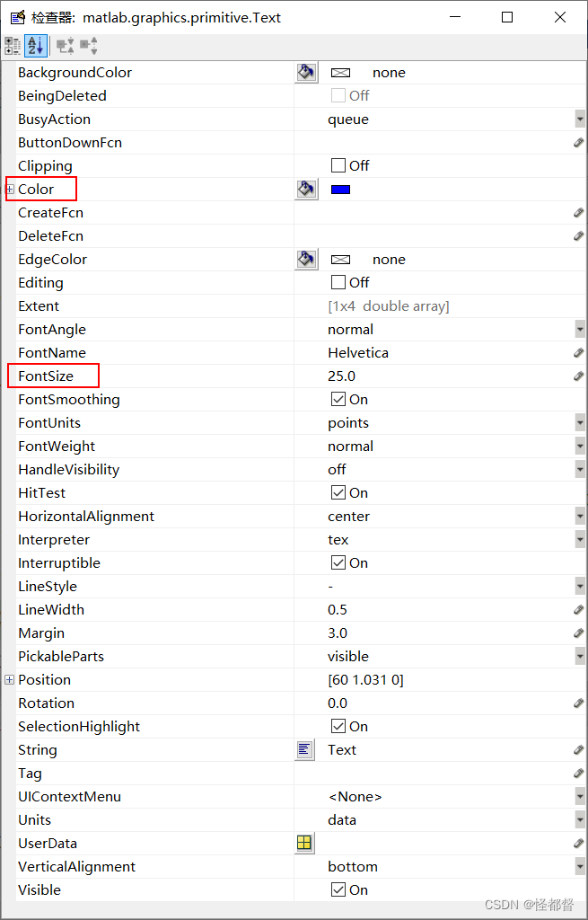Open HorizontalAlignment dropdown arrow
588x920 pixels.
click(x=580, y=517)
